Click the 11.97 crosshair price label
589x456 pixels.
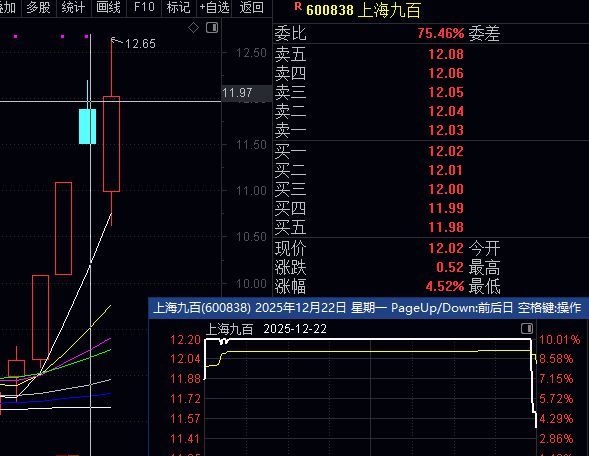click(237, 92)
